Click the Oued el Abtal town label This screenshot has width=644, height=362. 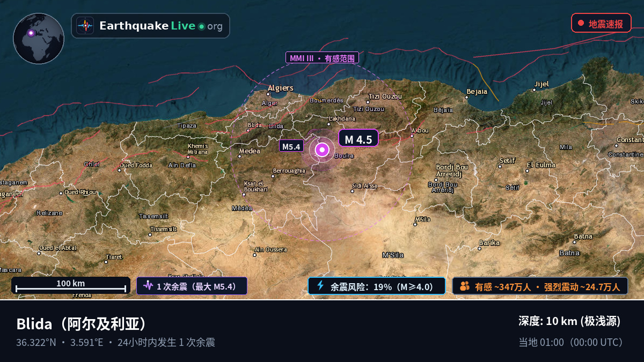point(58,248)
